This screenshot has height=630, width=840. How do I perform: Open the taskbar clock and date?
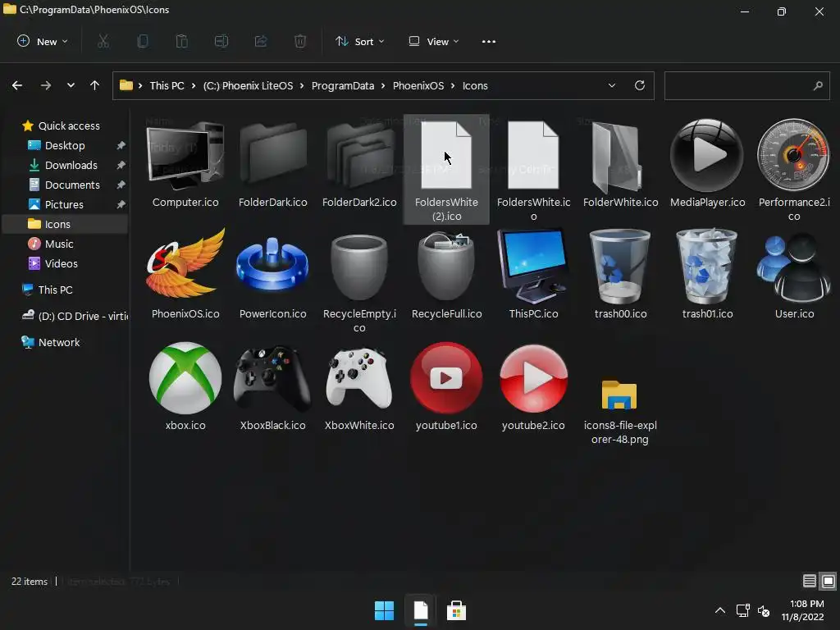click(x=802, y=610)
